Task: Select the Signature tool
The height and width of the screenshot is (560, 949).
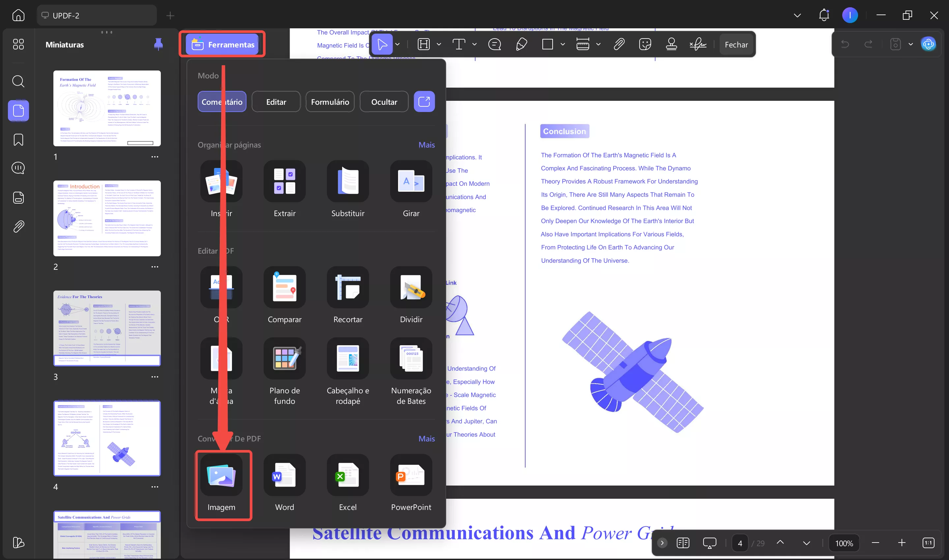Action: (698, 44)
